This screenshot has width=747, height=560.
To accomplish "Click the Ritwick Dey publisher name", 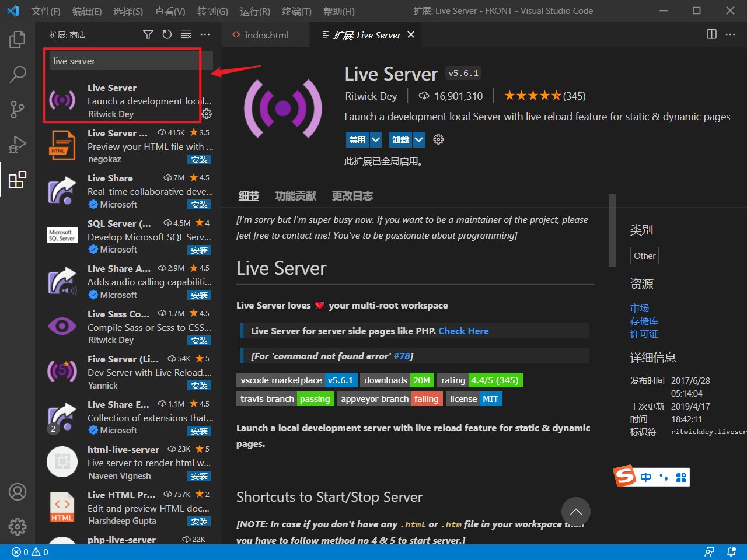I will click(x=371, y=96).
